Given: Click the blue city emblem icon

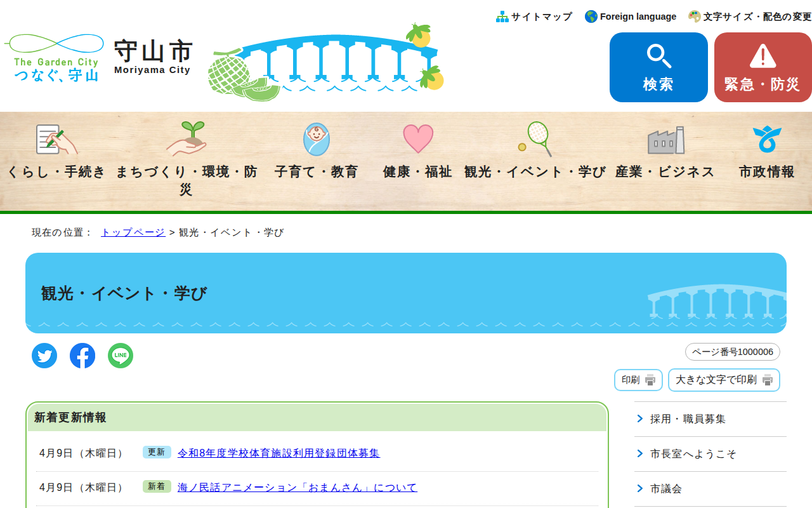Looking at the screenshot, I should (767, 139).
